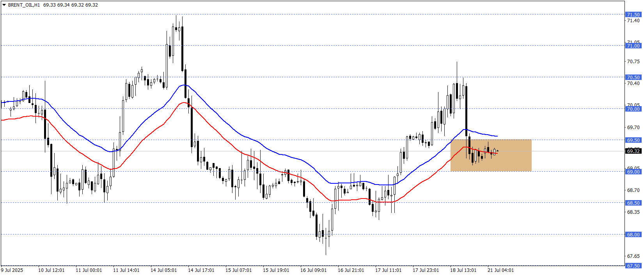This screenshot has height=275, width=644.
Task: Click the 70.40 price scale value
Action: coord(633,83)
